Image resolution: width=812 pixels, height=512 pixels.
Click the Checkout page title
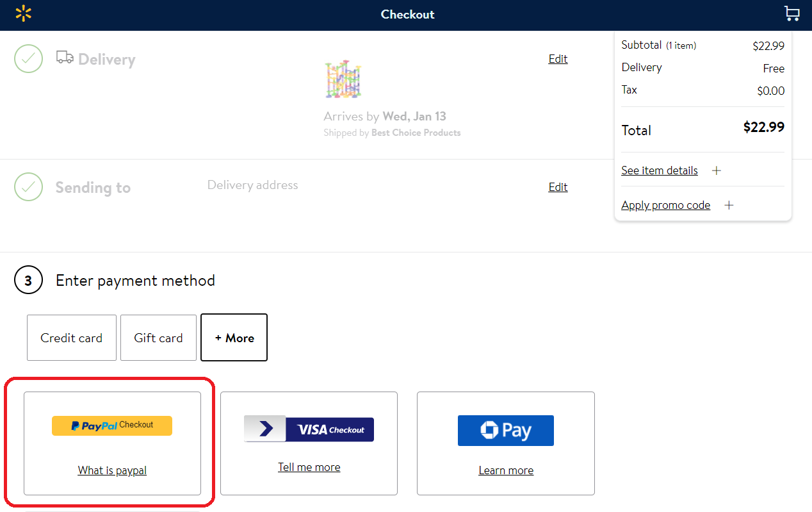click(x=408, y=14)
